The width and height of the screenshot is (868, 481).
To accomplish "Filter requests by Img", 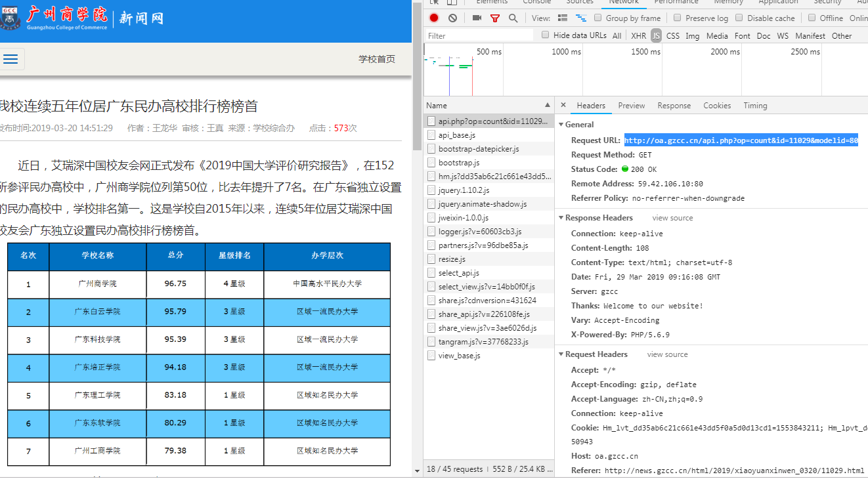I will (693, 36).
